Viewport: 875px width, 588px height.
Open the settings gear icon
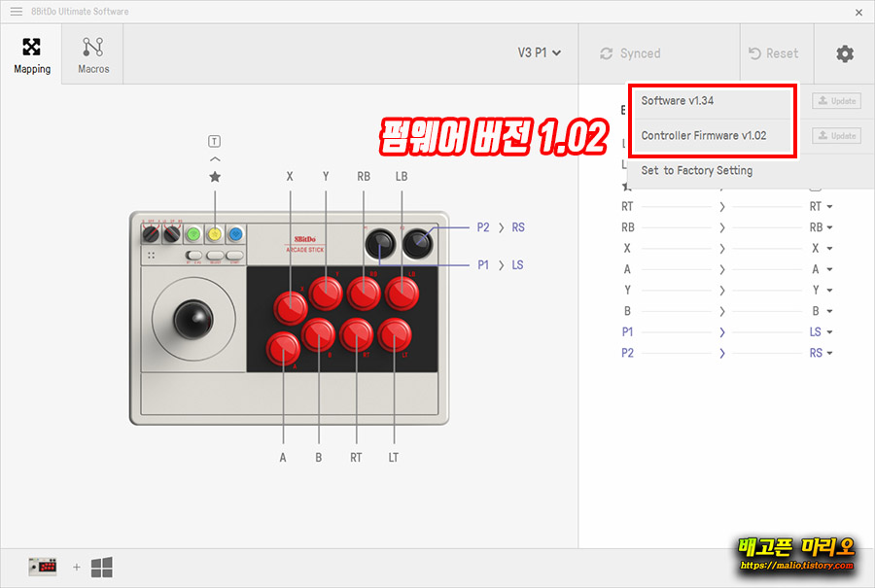pos(844,53)
